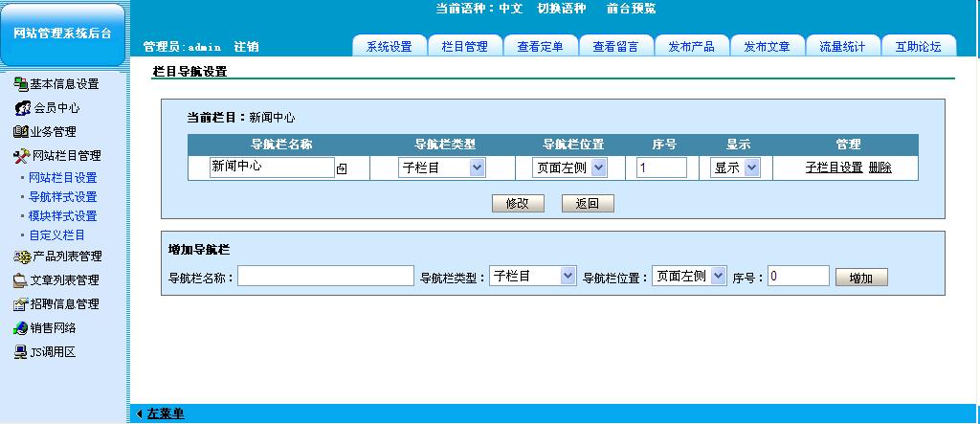Click the 会员中心 sidebar icon
980x424 pixels.
(23, 108)
